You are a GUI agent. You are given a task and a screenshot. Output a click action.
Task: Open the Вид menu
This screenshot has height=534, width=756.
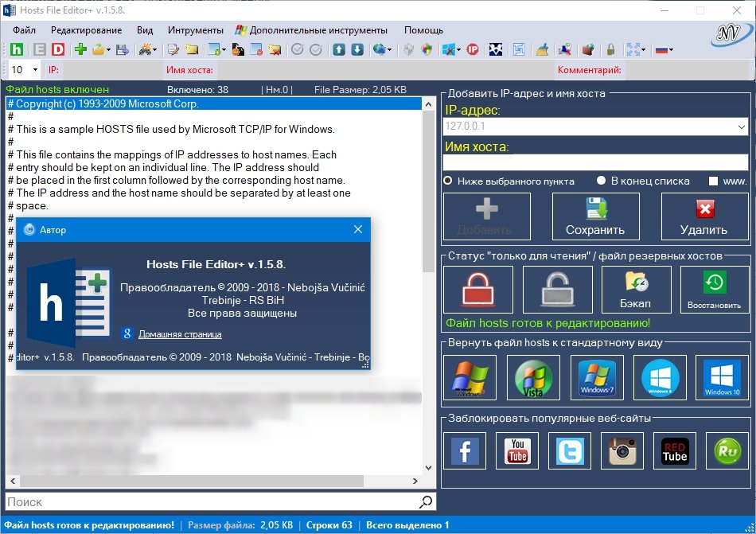[145, 30]
